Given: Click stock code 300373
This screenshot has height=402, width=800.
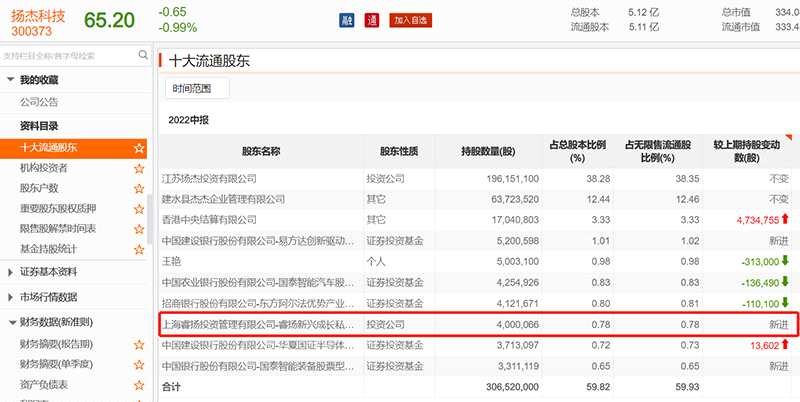Looking at the screenshot, I should click(x=32, y=31).
